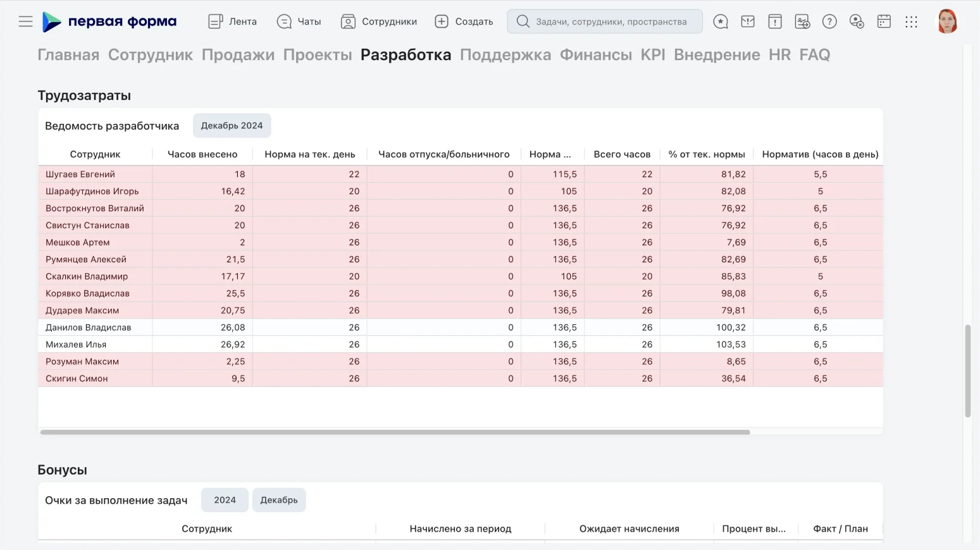
Task: Open the hamburger side menu
Action: coord(25,21)
